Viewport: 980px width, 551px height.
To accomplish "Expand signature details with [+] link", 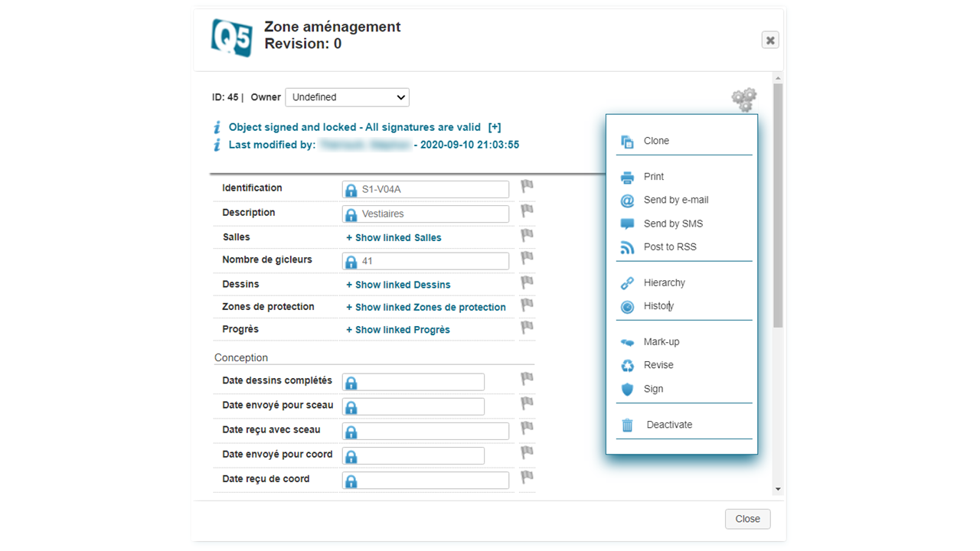I will point(495,127).
